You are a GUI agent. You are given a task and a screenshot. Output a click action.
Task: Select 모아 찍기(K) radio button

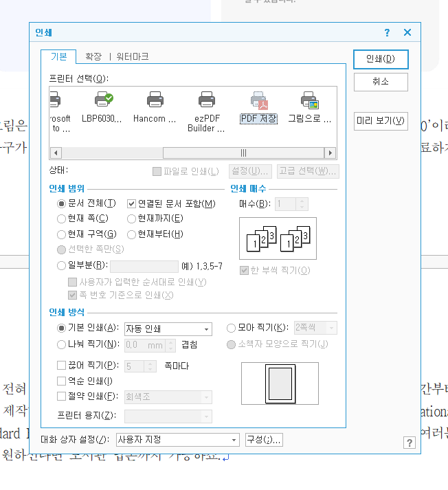tap(231, 328)
